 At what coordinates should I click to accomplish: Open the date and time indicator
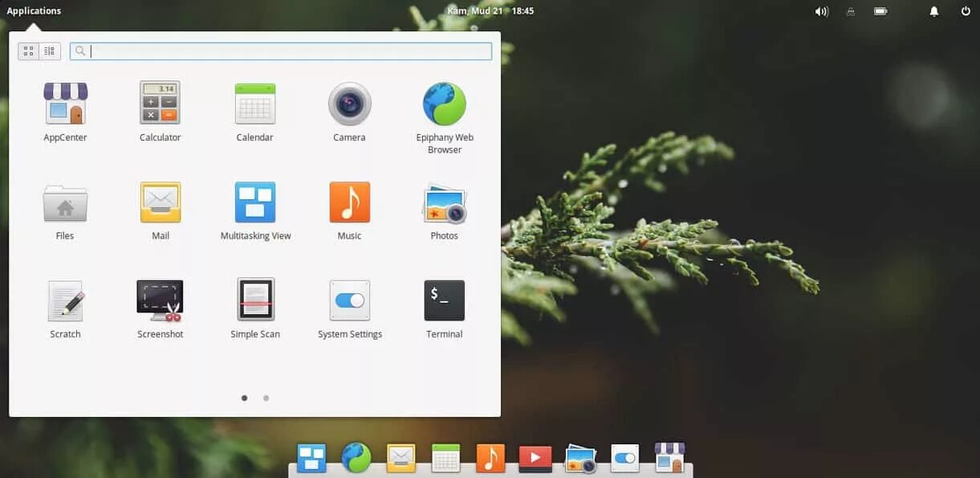(x=490, y=11)
